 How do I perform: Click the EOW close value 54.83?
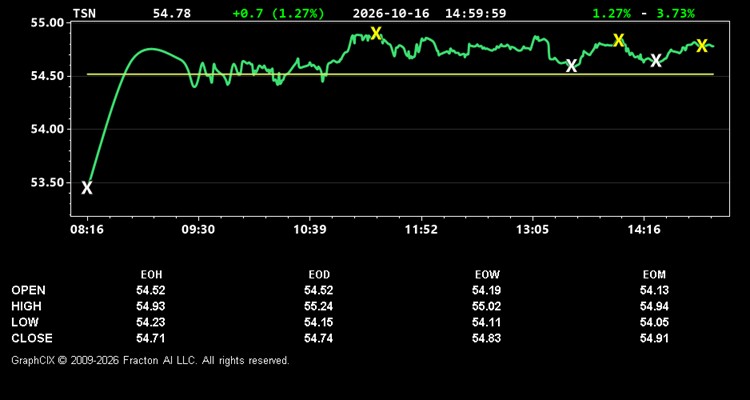pyautogui.click(x=486, y=338)
